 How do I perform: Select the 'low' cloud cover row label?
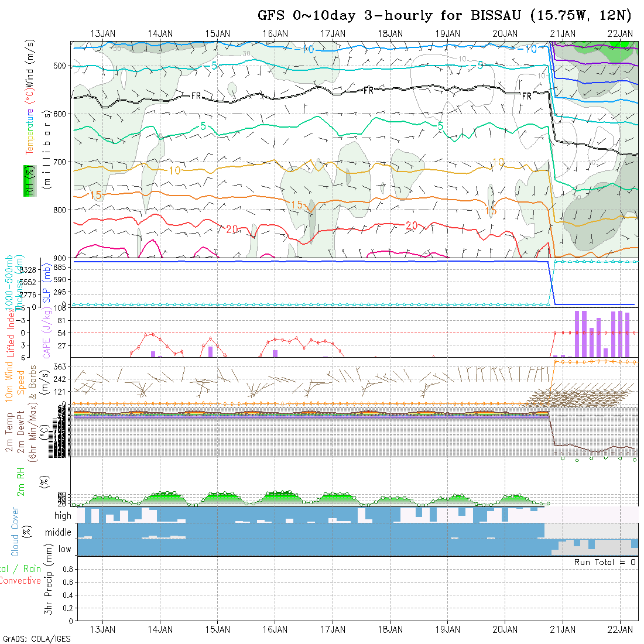[64, 549]
